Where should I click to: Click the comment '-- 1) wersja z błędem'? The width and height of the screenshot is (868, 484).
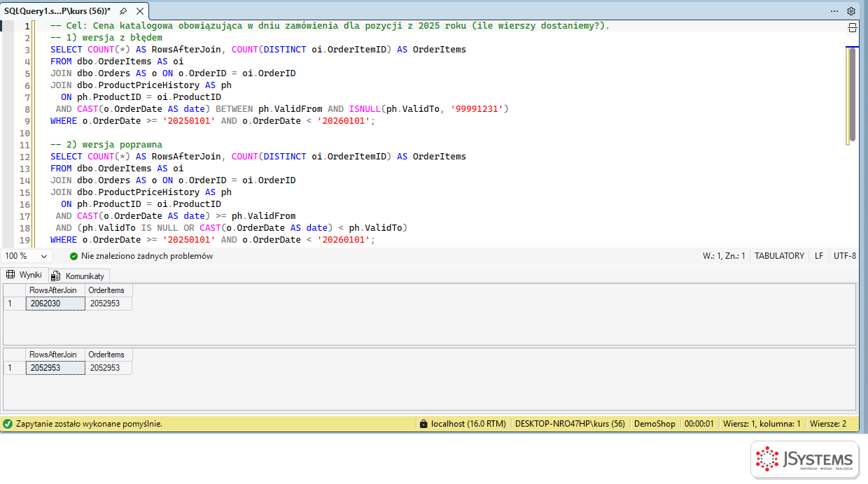[106, 38]
